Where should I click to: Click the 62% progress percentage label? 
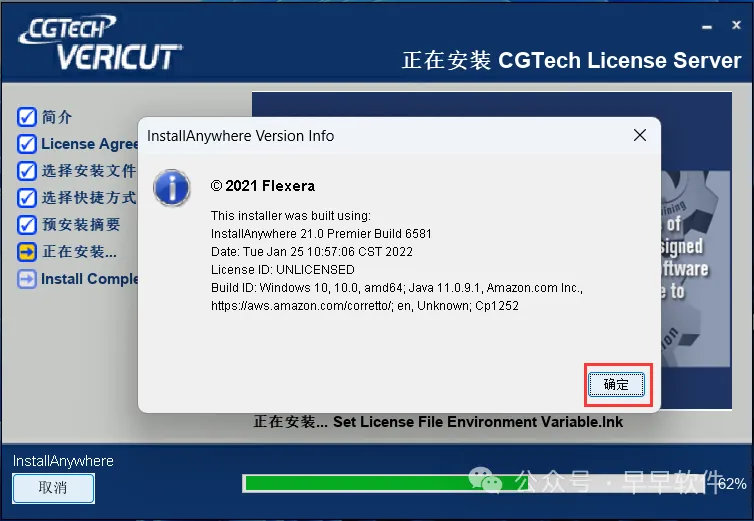tap(732, 483)
